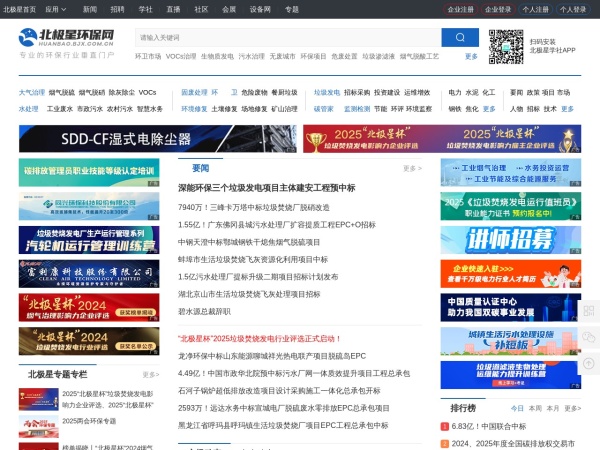Open the 招聘 menu item

tap(117, 9)
